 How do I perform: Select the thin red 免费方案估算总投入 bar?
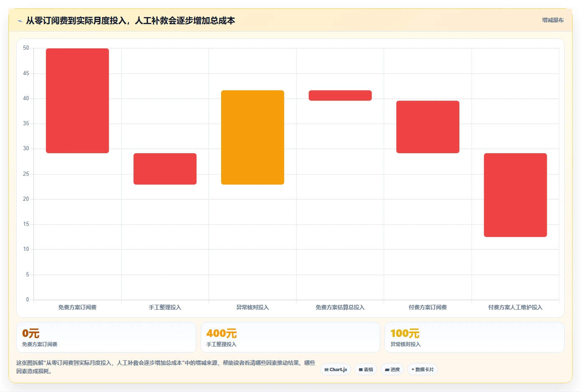pyautogui.click(x=340, y=96)
